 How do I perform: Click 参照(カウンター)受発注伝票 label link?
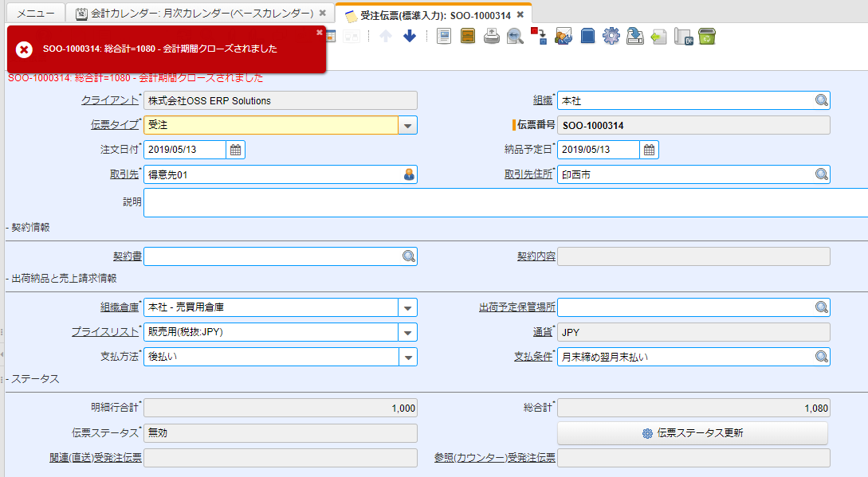coord(494,458)
